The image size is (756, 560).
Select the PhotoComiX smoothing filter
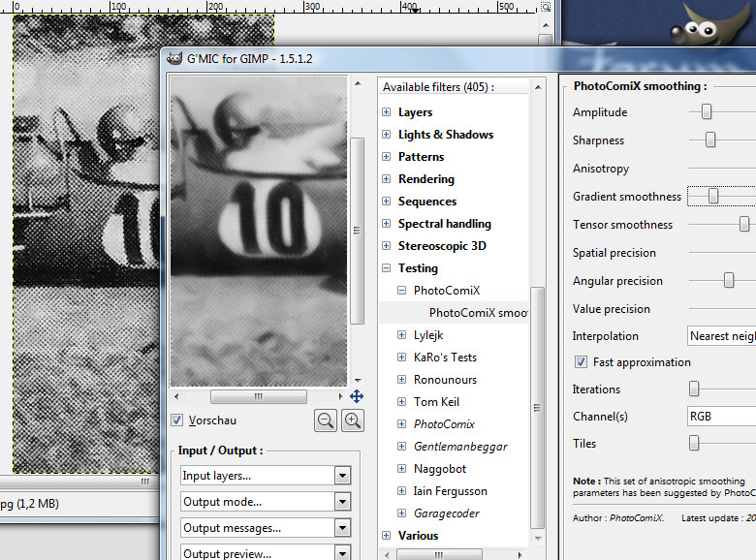point(454,312)
